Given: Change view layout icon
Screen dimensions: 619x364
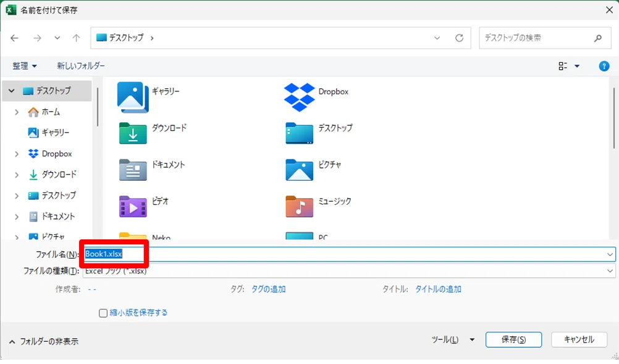Looking at the screenshot, I should (563, 66).
